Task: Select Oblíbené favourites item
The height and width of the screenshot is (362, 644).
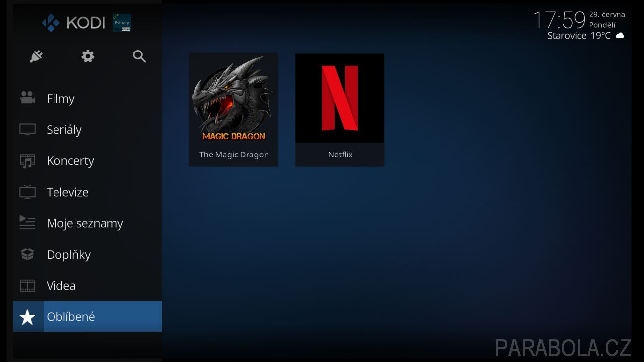Action: [88, 316]
